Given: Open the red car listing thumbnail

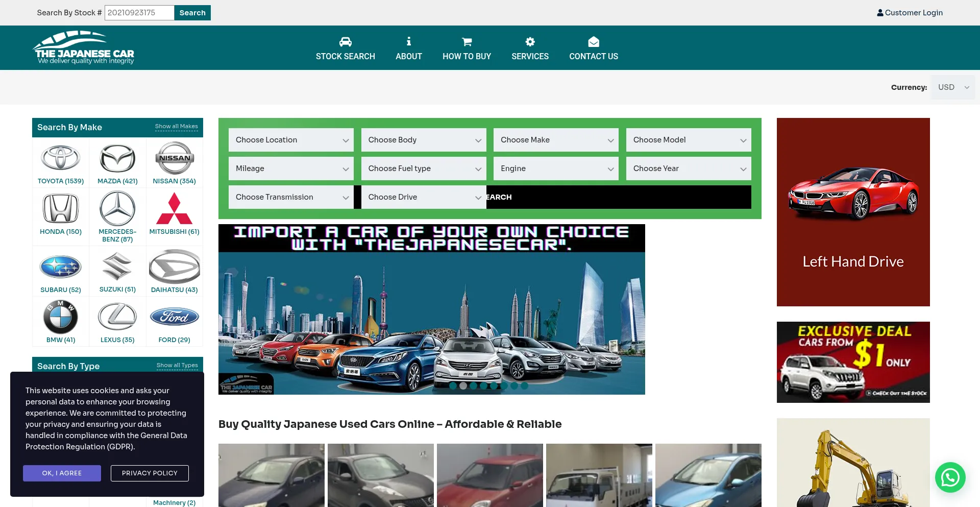Looking at the screenshot, I should [490, 475].
